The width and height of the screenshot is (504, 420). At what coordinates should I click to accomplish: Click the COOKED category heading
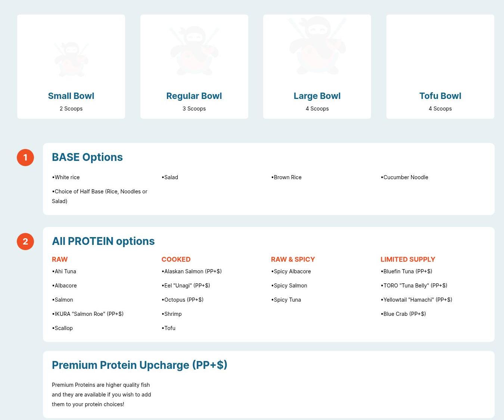point(176,259)
